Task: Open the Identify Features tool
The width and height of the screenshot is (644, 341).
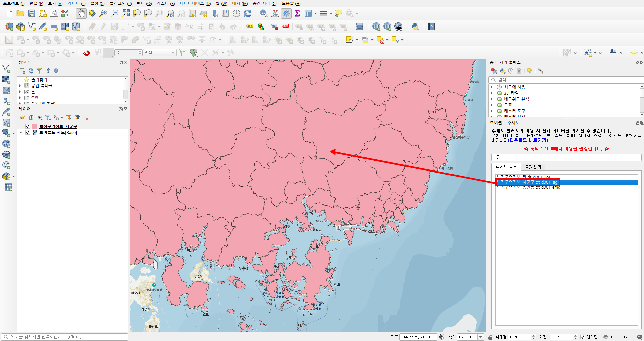Action: pyautogui.click(x=264, y=13)
